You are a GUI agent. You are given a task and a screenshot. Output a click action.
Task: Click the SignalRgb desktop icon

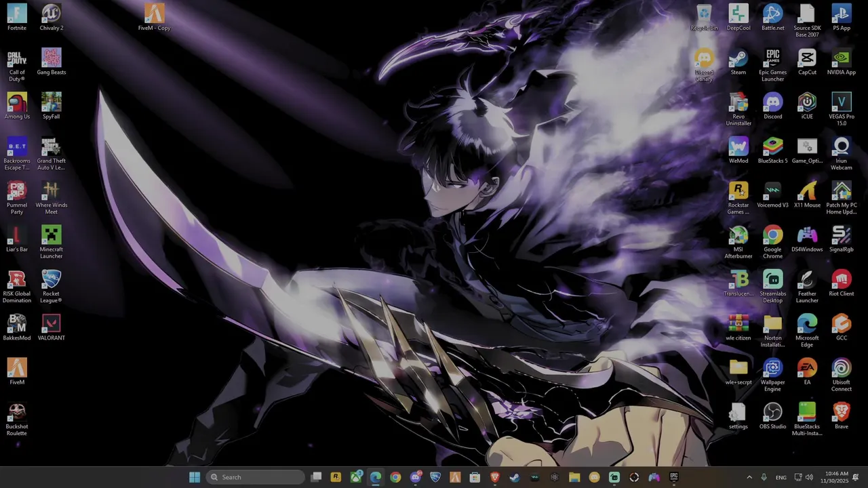click(842, 239)
